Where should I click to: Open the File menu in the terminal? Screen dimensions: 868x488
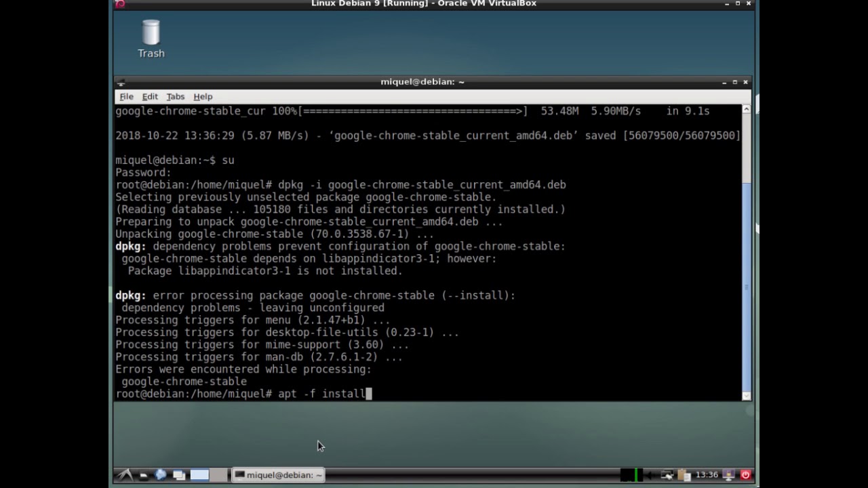[126, 96]
